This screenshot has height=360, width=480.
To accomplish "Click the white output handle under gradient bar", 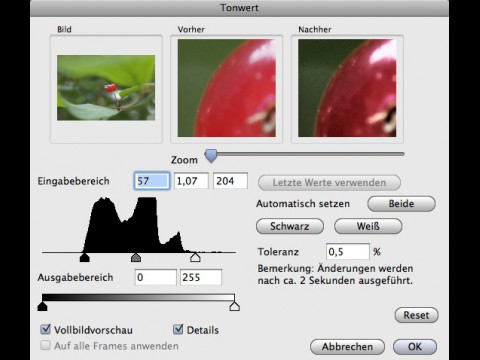I will (235, 307).
